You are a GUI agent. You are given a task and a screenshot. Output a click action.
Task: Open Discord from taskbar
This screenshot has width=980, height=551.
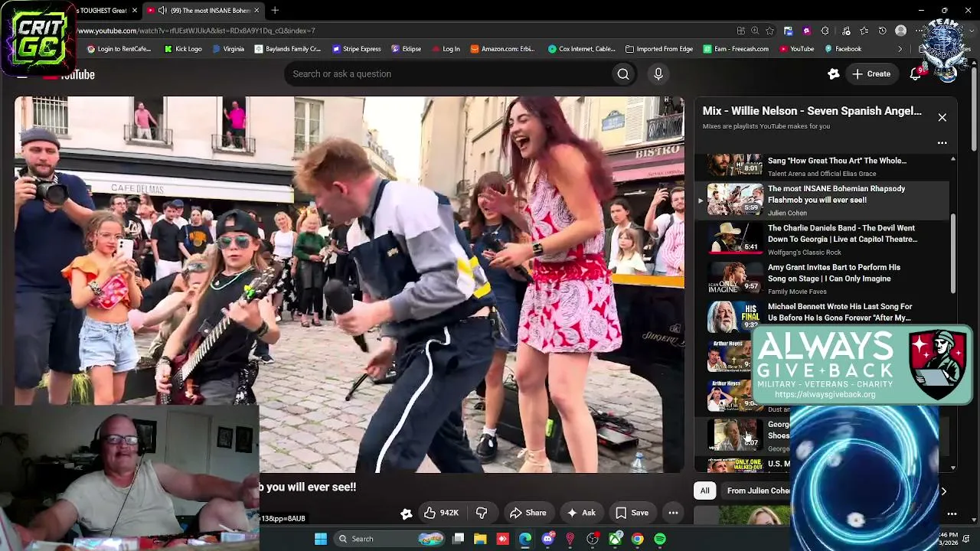point(547,539)
